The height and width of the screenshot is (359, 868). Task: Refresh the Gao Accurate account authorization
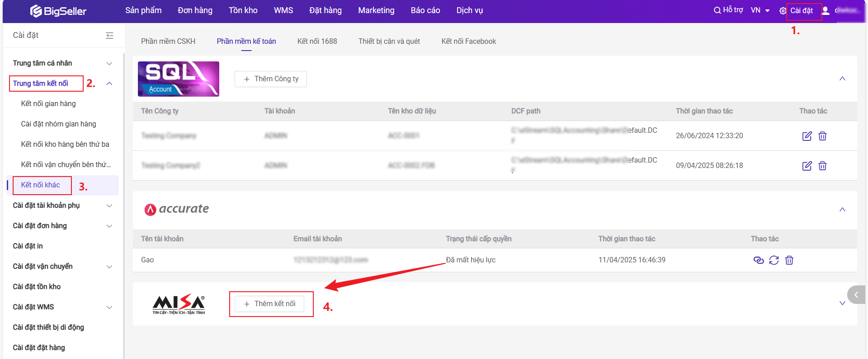(774, 260)
